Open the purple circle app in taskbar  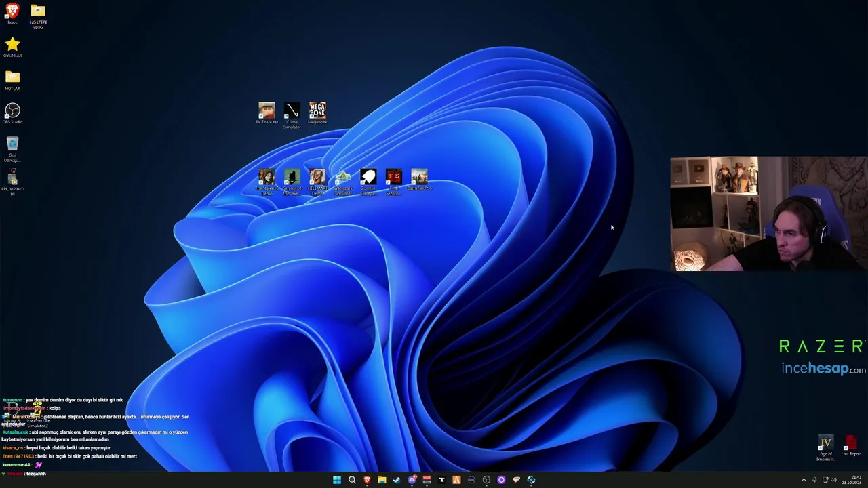point(501,480)
